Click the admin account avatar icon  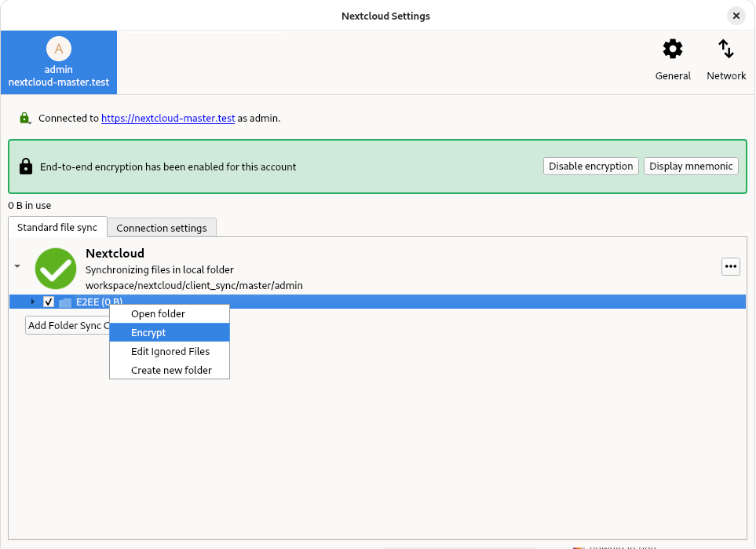[x=58, y=49]
